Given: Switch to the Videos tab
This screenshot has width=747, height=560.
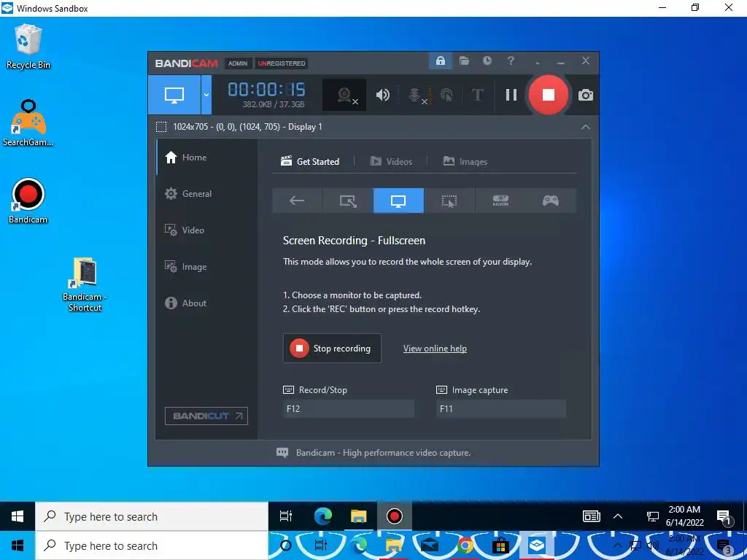Looking at the screenshot, I should 391,161.
